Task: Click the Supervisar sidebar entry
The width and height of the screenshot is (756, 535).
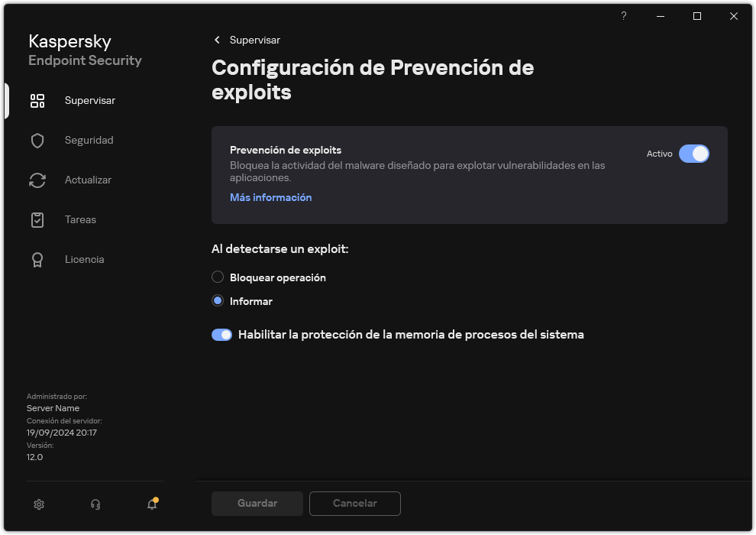Action: pyautogui.click(x=91, y=100)
